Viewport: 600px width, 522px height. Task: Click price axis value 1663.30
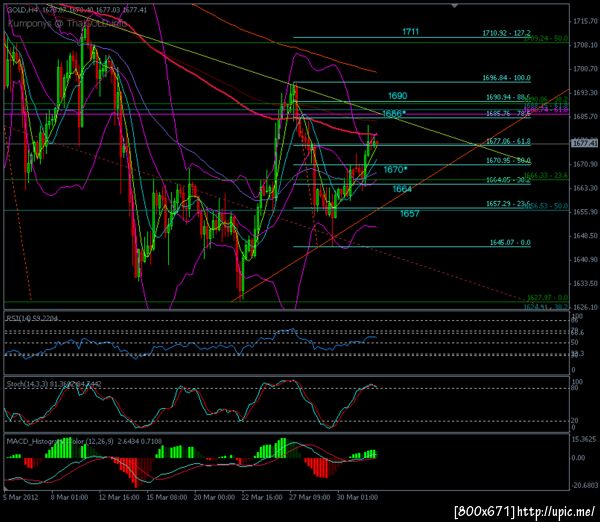[x=585, y=188]
